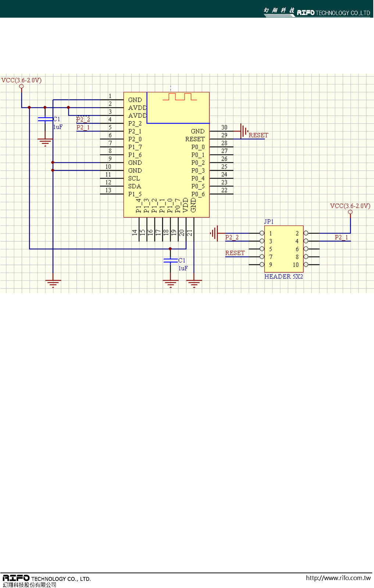
Task: Click the JP1 header pin 9 terminal circle
Action: (x=262, y=264)
